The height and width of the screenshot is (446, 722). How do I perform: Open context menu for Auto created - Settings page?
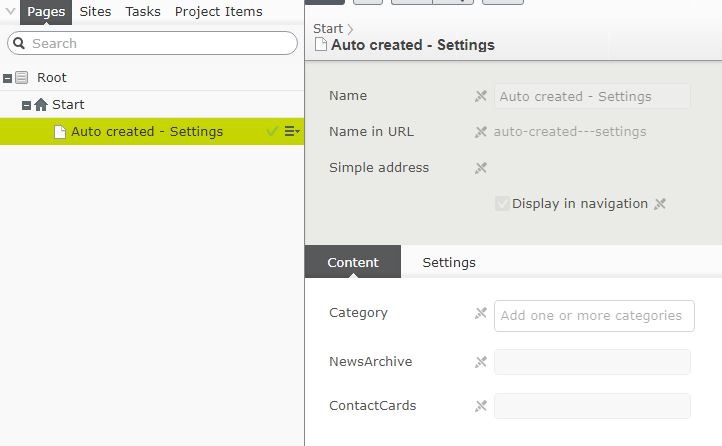[291, 132]
